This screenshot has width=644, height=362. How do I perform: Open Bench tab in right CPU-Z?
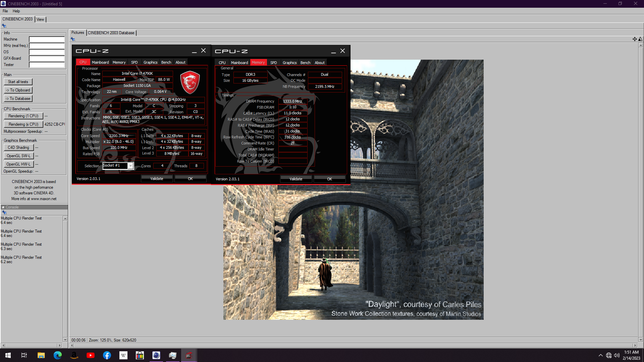[x=305, y=63]
